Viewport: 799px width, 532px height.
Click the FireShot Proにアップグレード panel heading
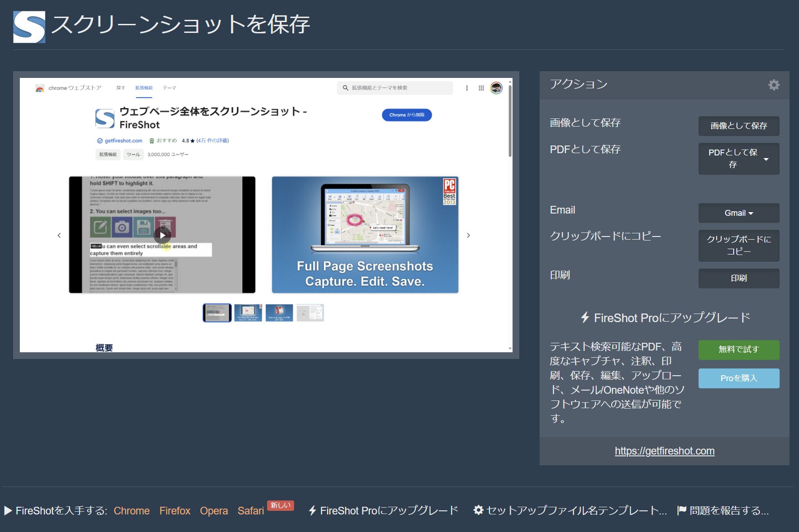click(x=672, y=318)
